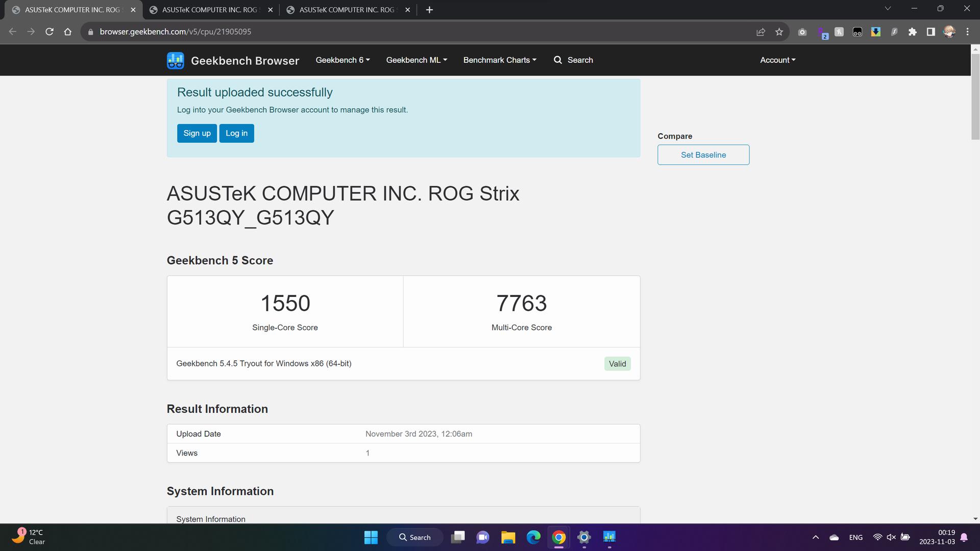Show hidden system tray icons
Viewport: 980px width, 551px height.
point(816,537)
